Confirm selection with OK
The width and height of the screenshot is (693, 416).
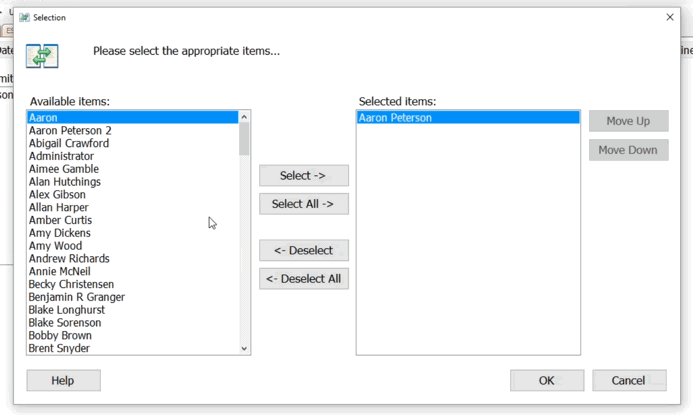547,381
